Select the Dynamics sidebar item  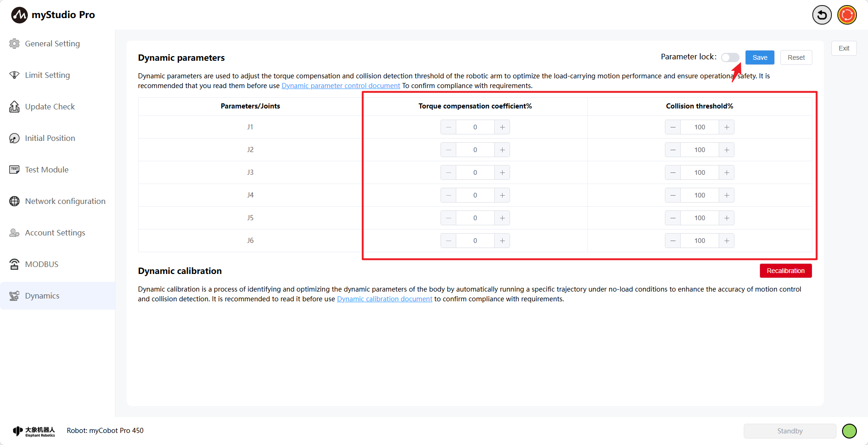click(x=42, y=296)
